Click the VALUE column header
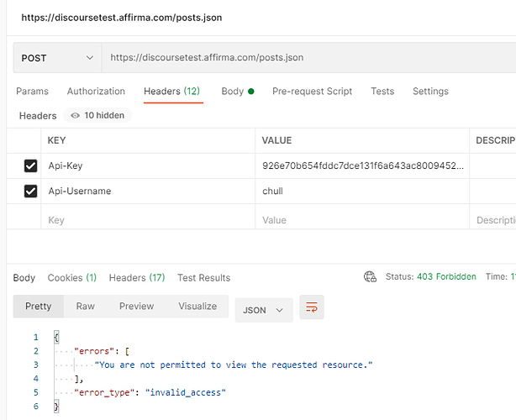Viewport: 516px width, 420px height. tap(276, 140)
